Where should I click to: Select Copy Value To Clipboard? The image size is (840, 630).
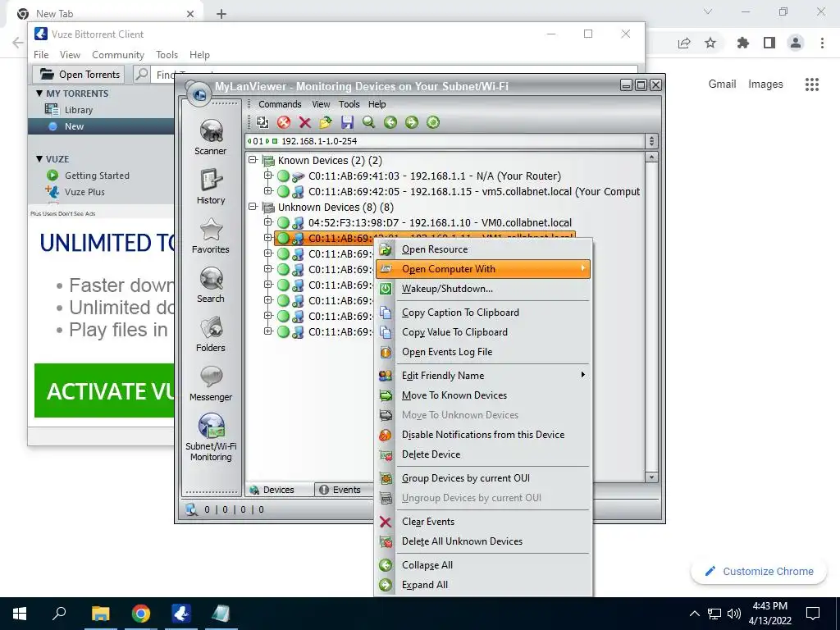482,332
